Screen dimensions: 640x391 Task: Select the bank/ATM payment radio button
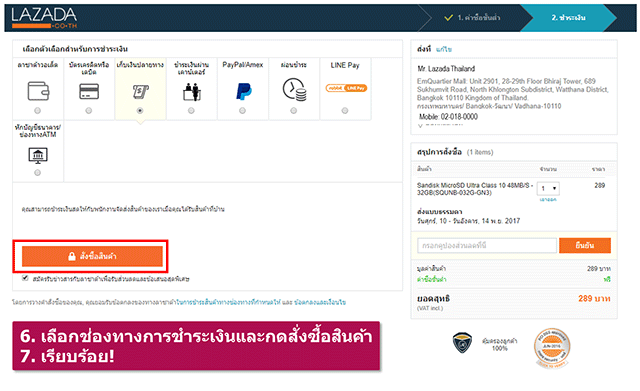pyautogui.click(x=38, y=173)
